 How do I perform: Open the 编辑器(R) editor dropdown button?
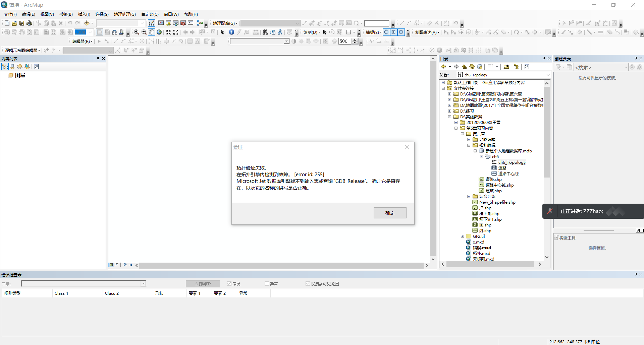pyautogui.click(x=83, y=41)
